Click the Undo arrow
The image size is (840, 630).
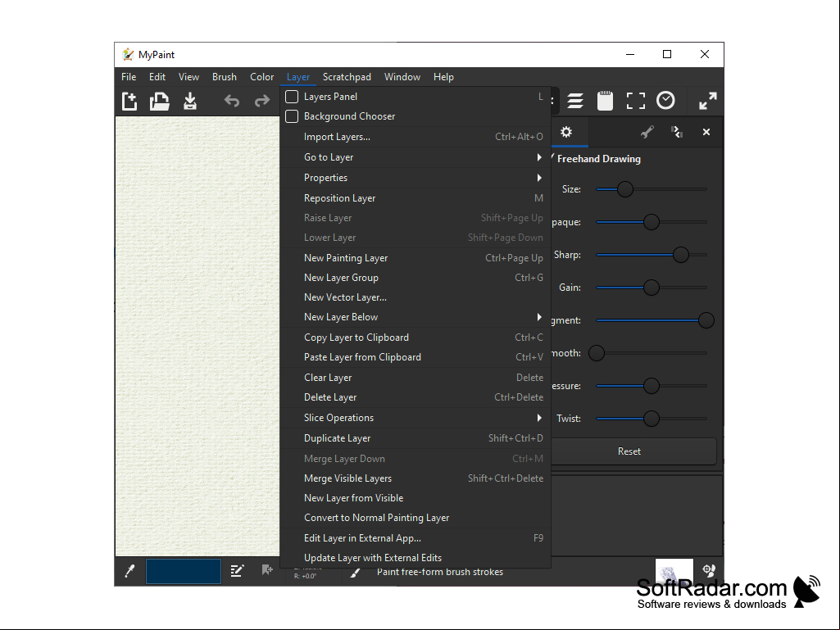point(231,101)
